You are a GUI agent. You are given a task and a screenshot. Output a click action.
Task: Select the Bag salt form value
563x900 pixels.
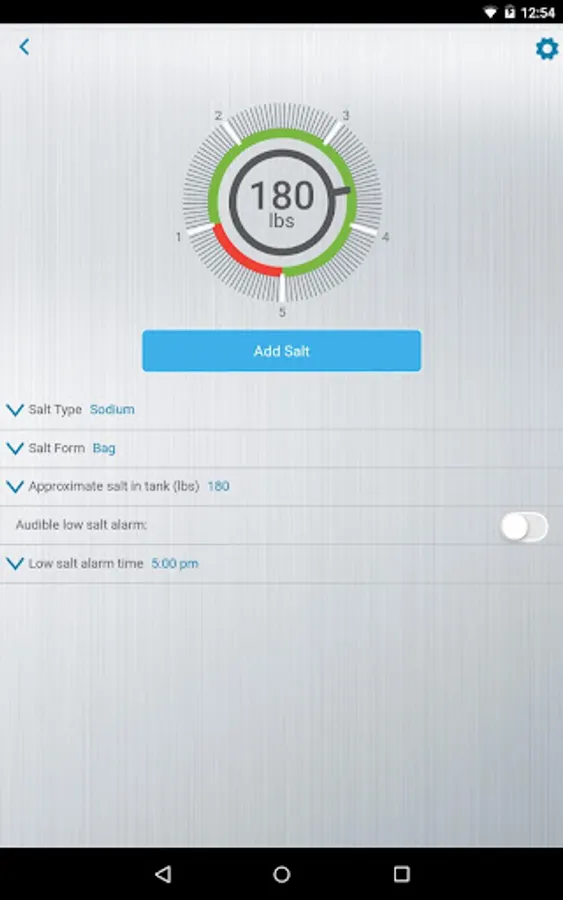click(x=104, y=448)
